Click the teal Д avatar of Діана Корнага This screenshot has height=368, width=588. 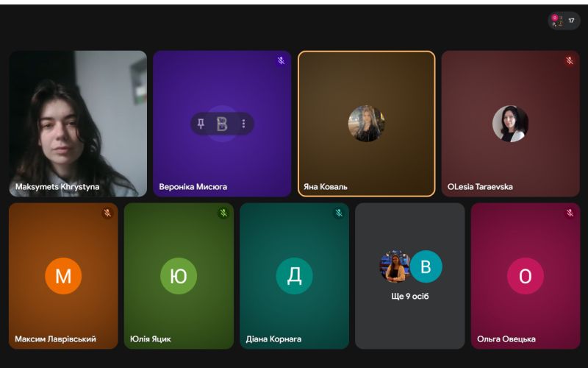coord(294,276)
